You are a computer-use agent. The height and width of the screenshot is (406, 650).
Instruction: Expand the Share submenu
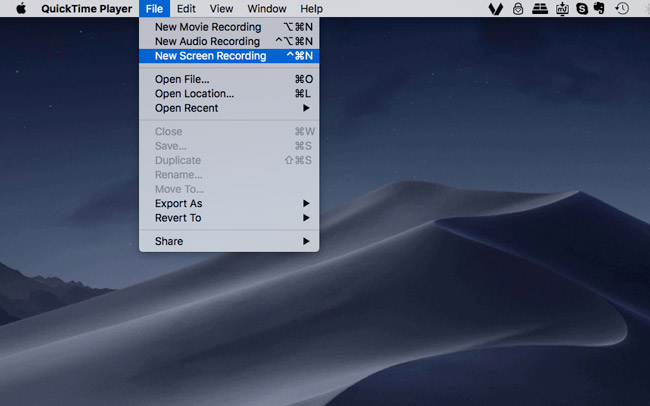(229, 241)
